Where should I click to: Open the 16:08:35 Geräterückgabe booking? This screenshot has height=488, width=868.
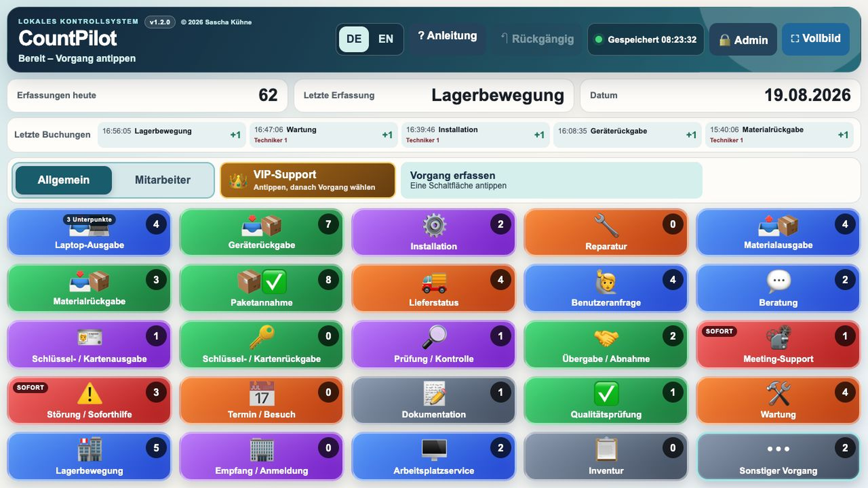pyautogui.click(x=627, y=135)
